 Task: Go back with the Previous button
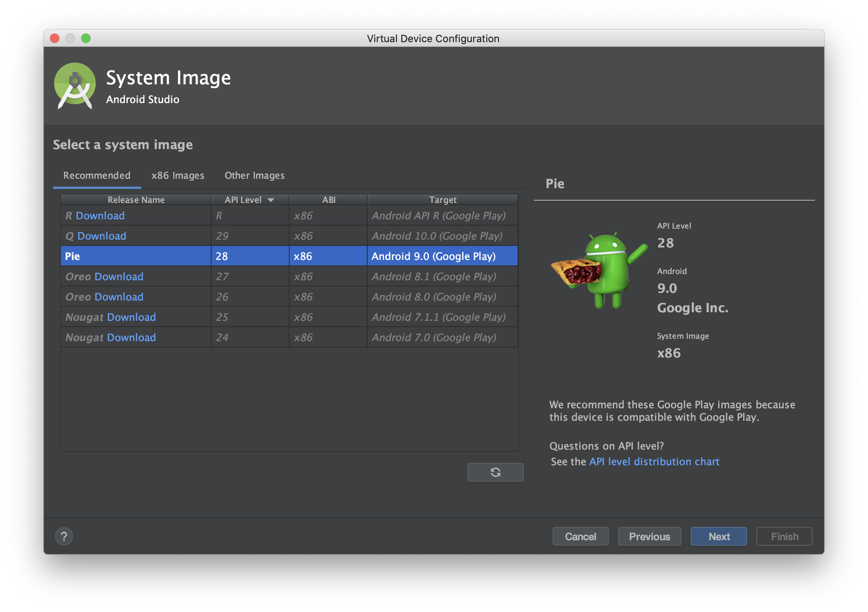(x=649, y=537)
